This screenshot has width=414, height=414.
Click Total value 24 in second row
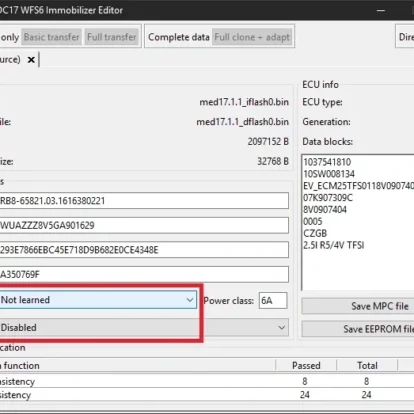click(366, 395)
